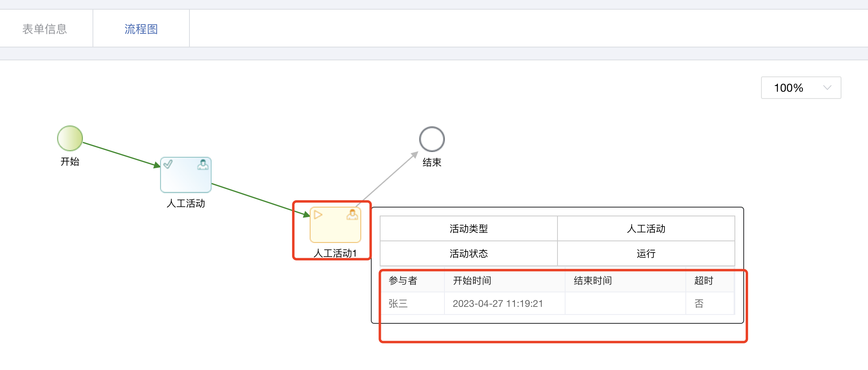This screenshot has height=370, width=868.
Task: Click the 结束 label under end node
Action: [432, 162]
